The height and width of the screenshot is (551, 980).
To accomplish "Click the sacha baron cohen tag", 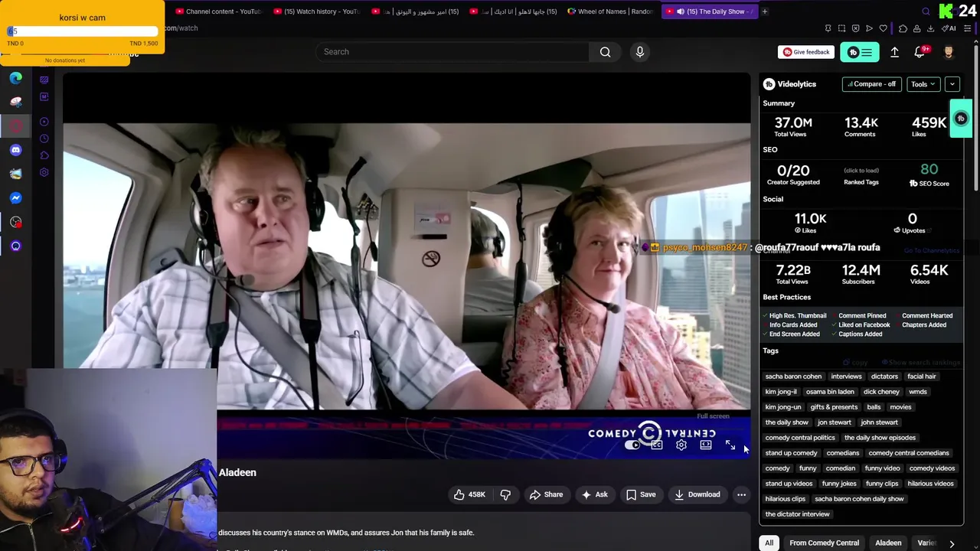I will [793, 377].
